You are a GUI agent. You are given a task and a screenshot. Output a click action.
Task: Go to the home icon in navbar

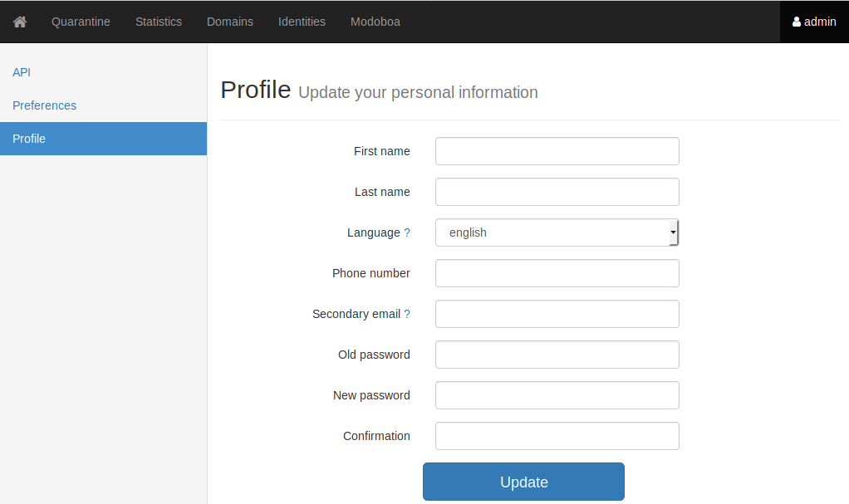pos(20,22)
